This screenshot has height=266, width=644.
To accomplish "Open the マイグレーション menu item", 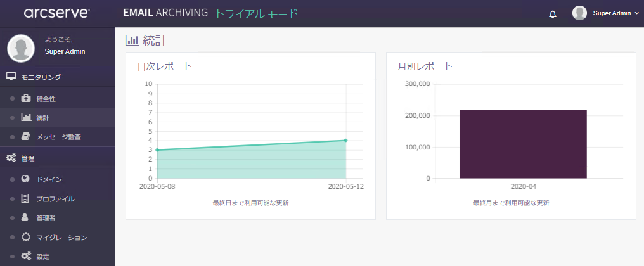I will pyautogui.click(x=58, y=237).
